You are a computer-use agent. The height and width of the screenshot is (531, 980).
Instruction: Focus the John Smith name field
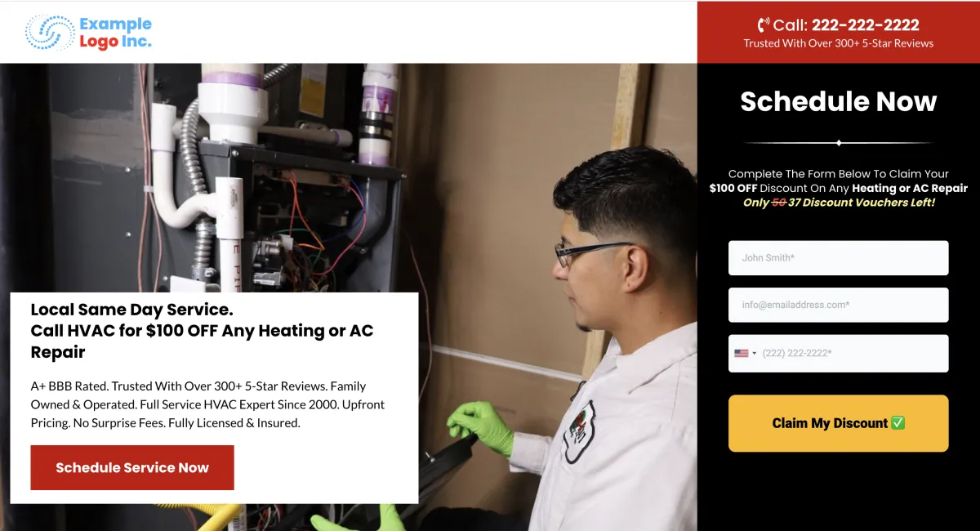point(839,257)
